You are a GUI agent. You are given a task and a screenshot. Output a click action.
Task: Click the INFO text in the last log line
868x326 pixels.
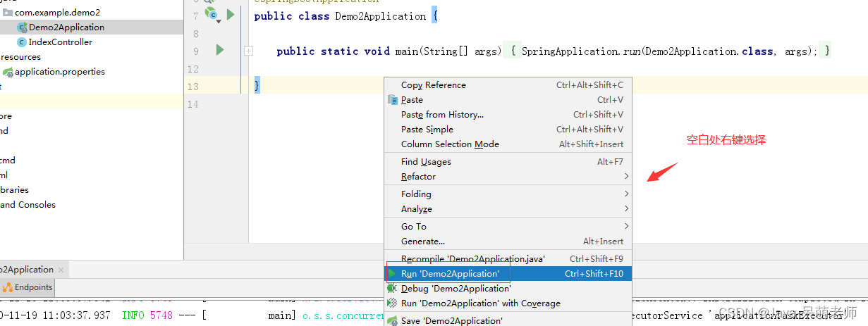pyautogui.click(x=135, y=315)
